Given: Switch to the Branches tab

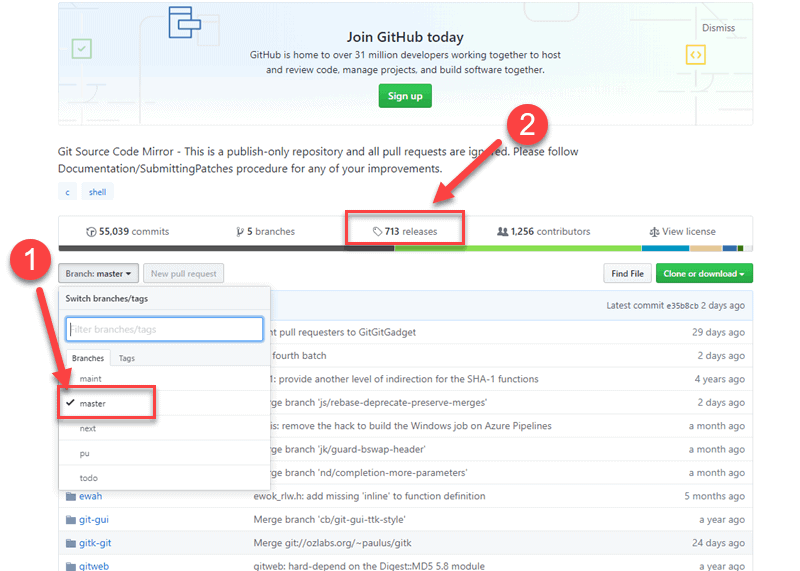Looking at the screenshot, I should [88, 358].
